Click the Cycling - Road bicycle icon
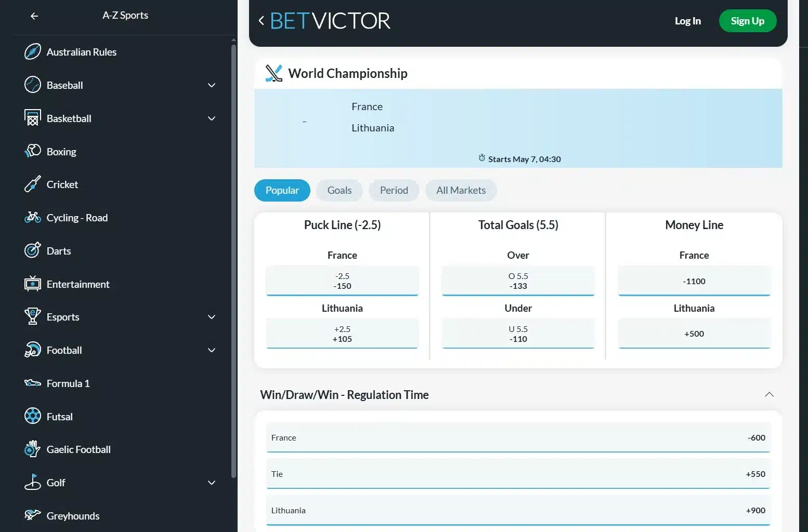 tap(33, 217)
